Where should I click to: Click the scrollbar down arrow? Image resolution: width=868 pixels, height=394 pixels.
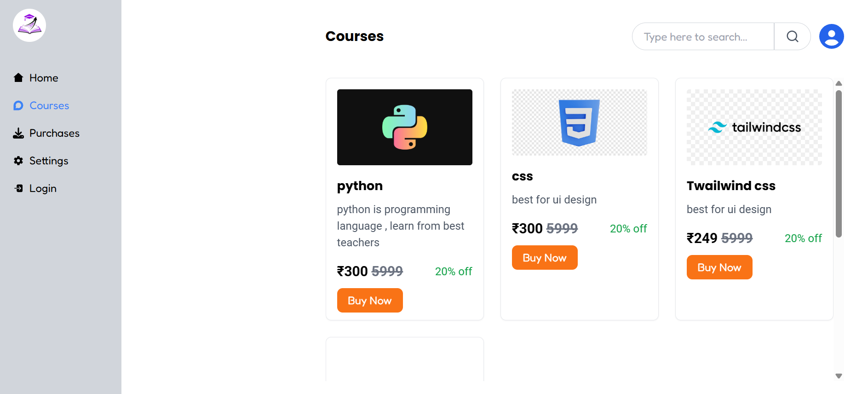click(839, 376)
